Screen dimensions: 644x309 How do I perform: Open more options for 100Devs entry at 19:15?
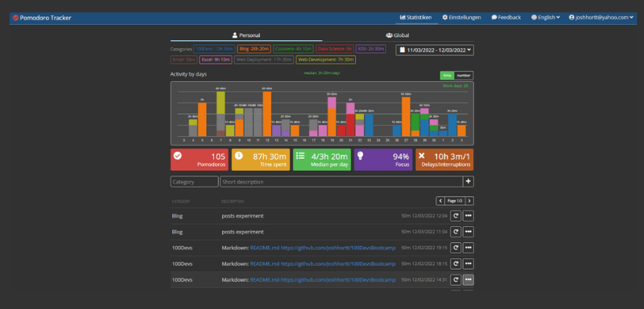469,248
